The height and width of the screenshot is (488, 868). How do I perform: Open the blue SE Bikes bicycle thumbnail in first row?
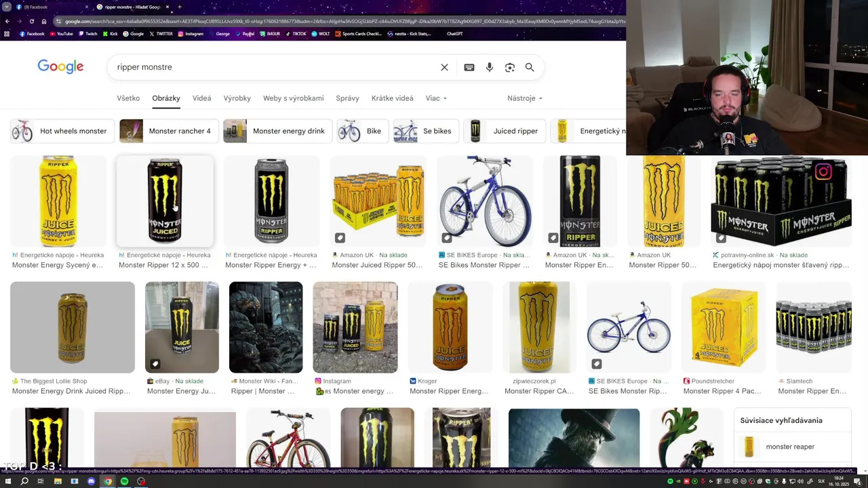click(x=485, y=201)
